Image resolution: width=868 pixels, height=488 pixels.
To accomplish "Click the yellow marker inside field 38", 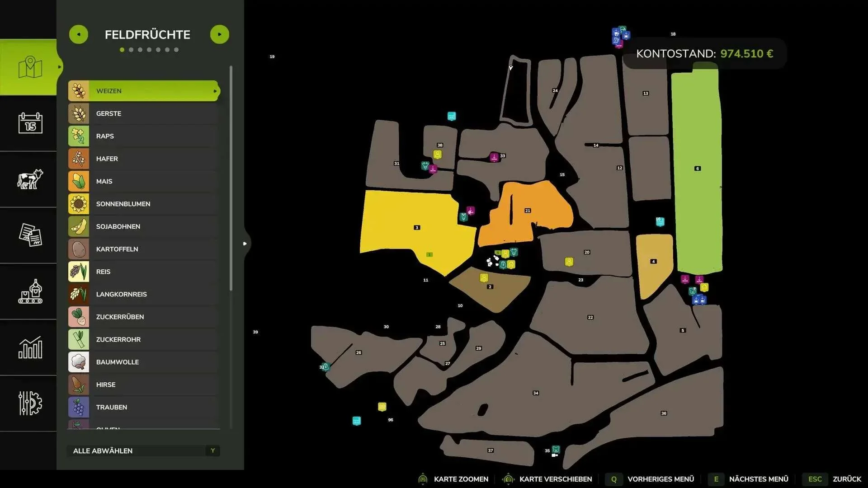I will [x=438, y=155].
